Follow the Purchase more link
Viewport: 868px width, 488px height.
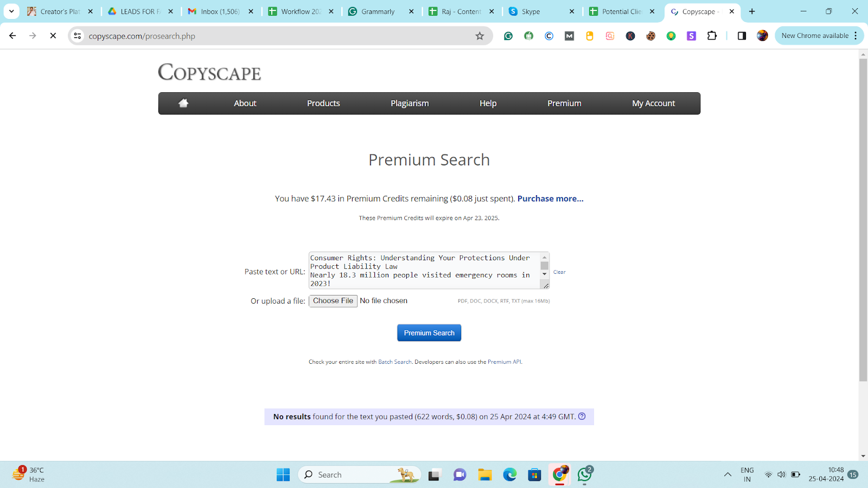point(550,198)
